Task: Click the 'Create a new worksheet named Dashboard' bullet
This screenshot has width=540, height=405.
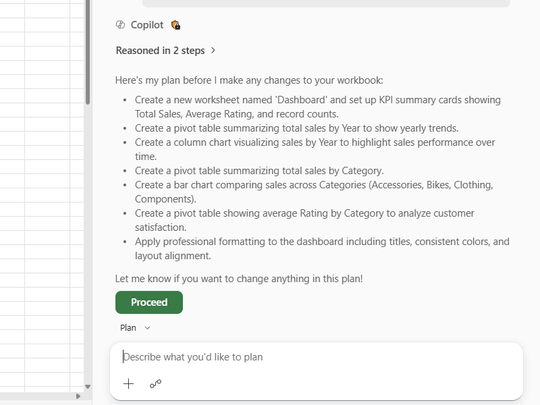Action: pyautogui.click(x=318, y=107)
